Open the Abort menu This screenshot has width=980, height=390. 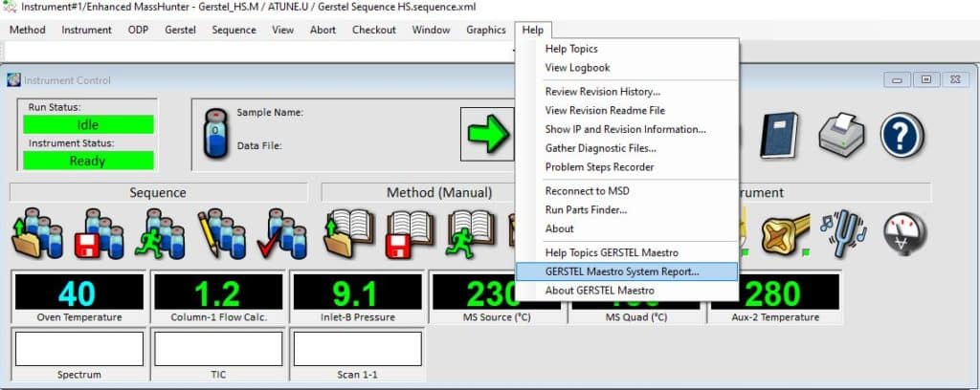[323, 30]
